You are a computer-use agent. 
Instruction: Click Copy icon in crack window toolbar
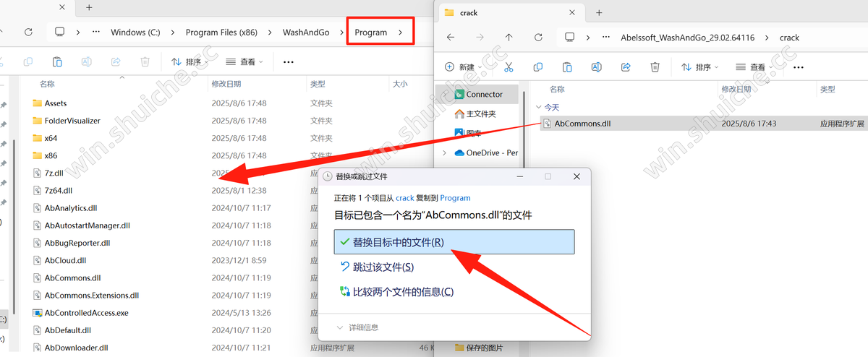(537, 67)
